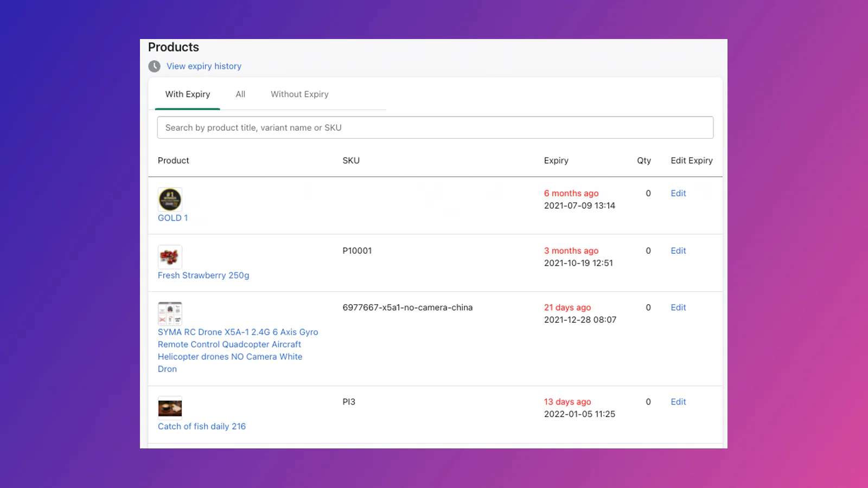Open the Without Expiry tab
This screenshot has height=488, width=868.
299,94
